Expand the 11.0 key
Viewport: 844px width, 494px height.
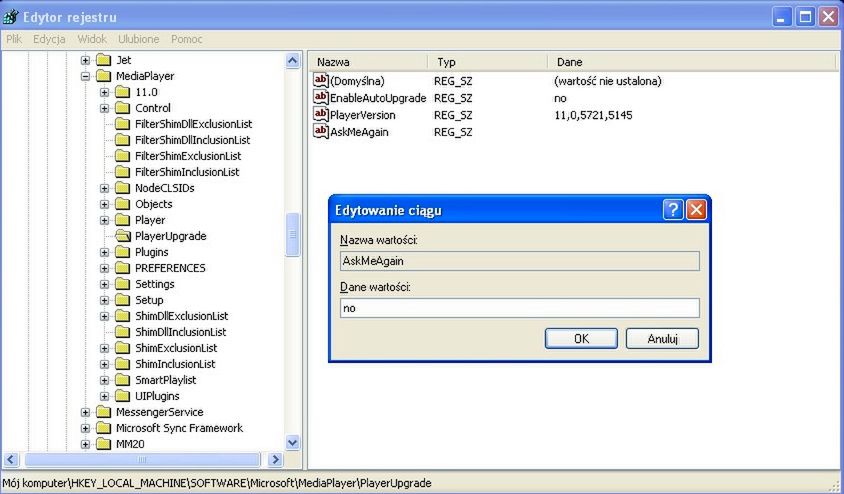(104, 92)
